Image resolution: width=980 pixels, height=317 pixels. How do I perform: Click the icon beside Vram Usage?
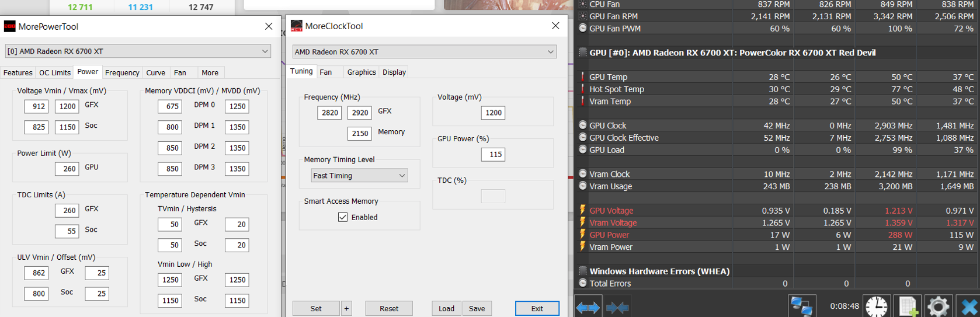click(x=583, y=186)
